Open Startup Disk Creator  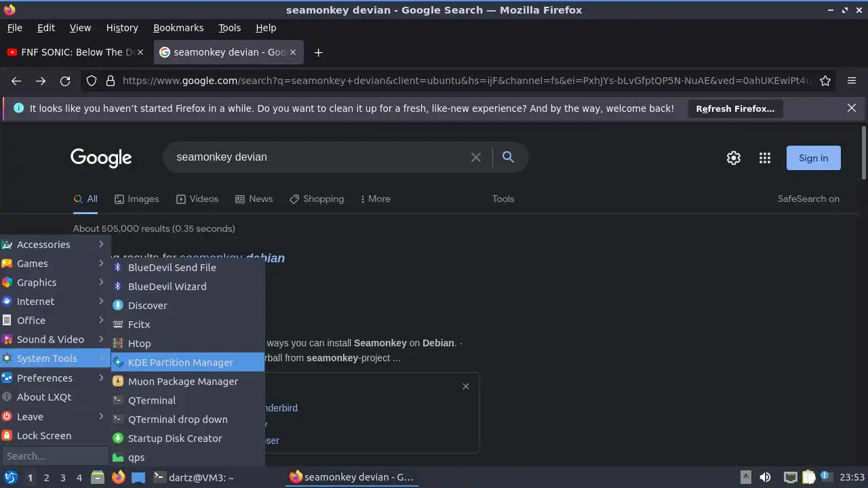188,439
